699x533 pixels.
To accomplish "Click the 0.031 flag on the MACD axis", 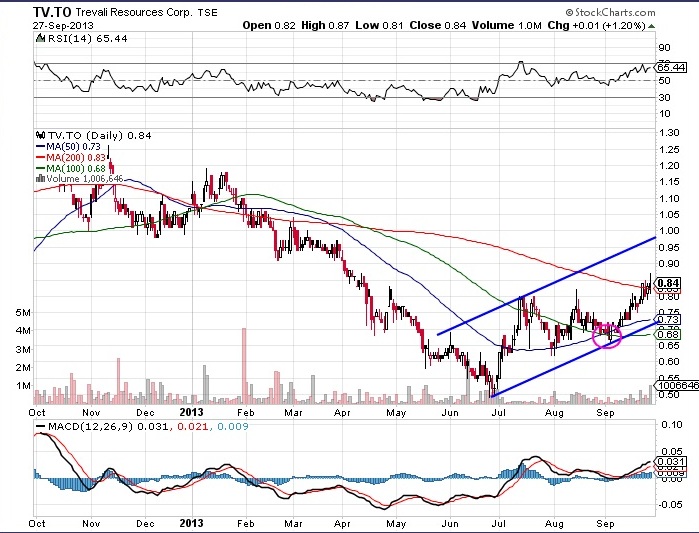I will [x=669, y=461].
